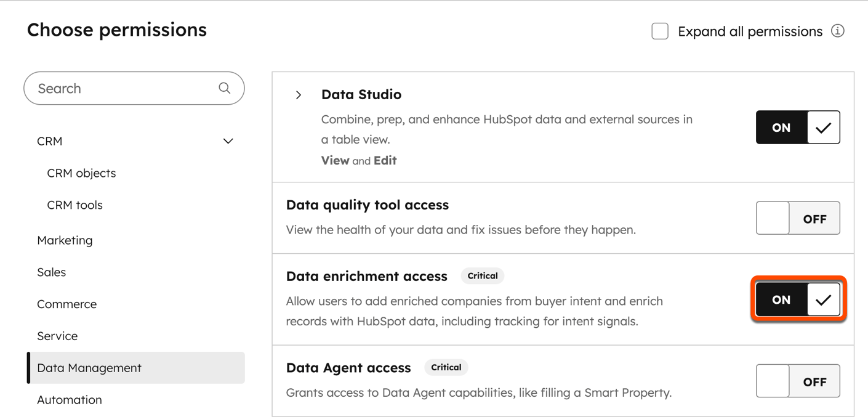The image size is (868, 419).
Task: Select the Service category
Action: click(x=57, y=335)
